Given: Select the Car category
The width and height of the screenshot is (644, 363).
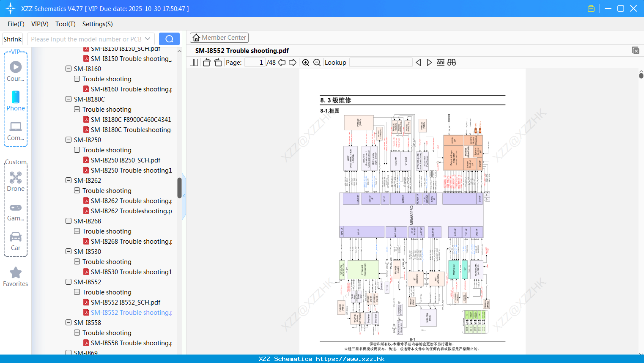Looking at the screenshot, I should click(x=16, y=241).
